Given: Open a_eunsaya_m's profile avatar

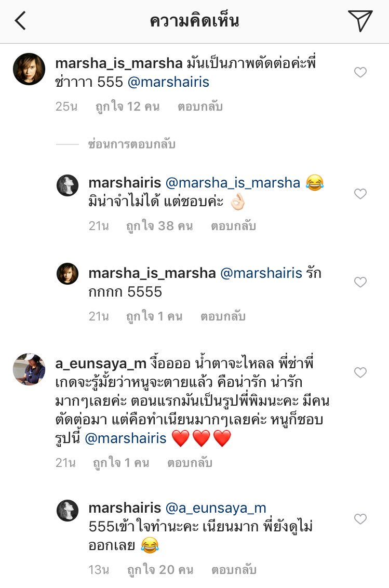Looking at the screenshot, I should [29, 369].
